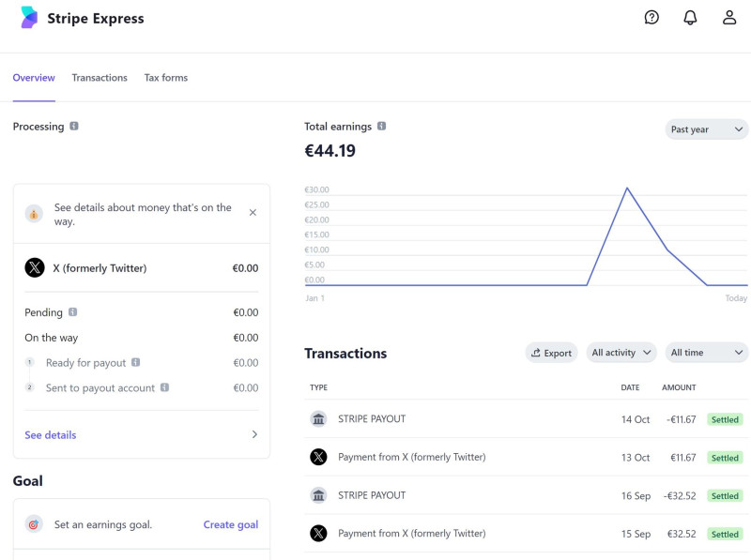The image size is (751, 560).
Task: Open the 16 Sep STRIPE PAYOUT row
Action: (526, 495)
